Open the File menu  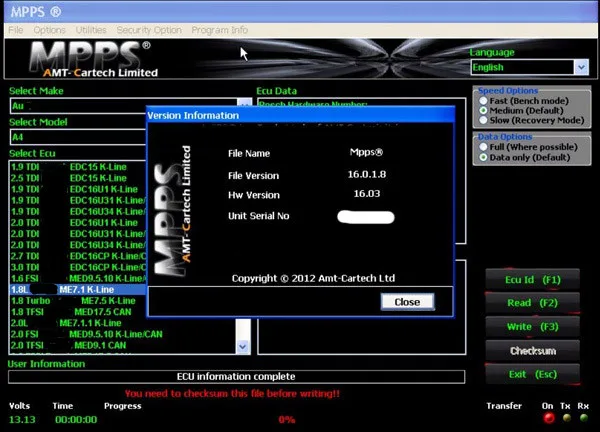[16, 30]
